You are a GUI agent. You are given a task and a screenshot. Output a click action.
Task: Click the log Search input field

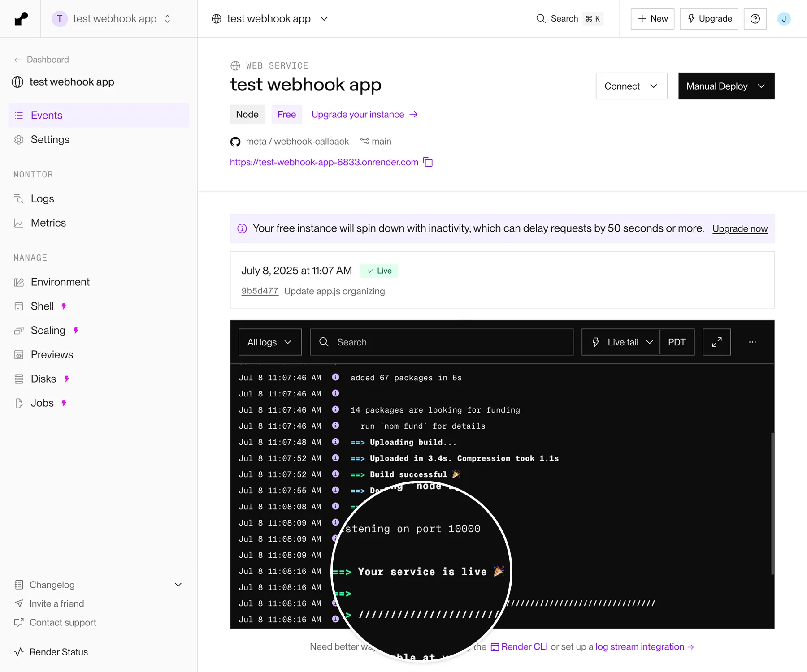(448, 342)
